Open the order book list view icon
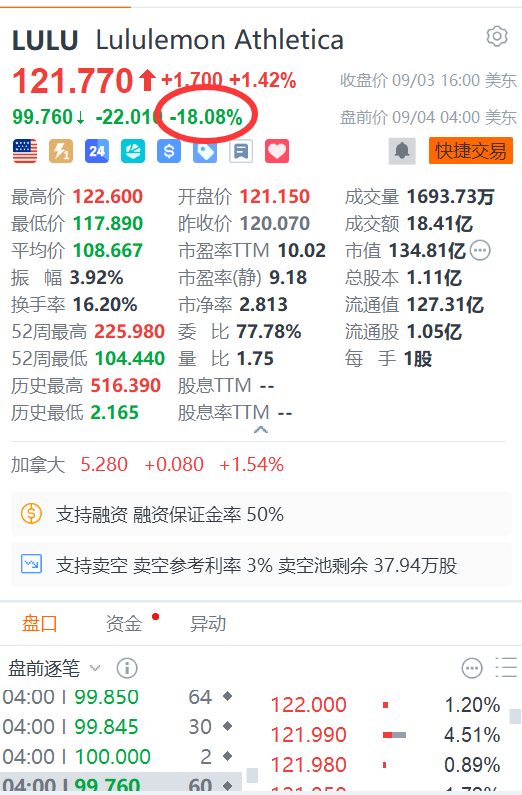This screenshot has height=795, width=522. 505,668
